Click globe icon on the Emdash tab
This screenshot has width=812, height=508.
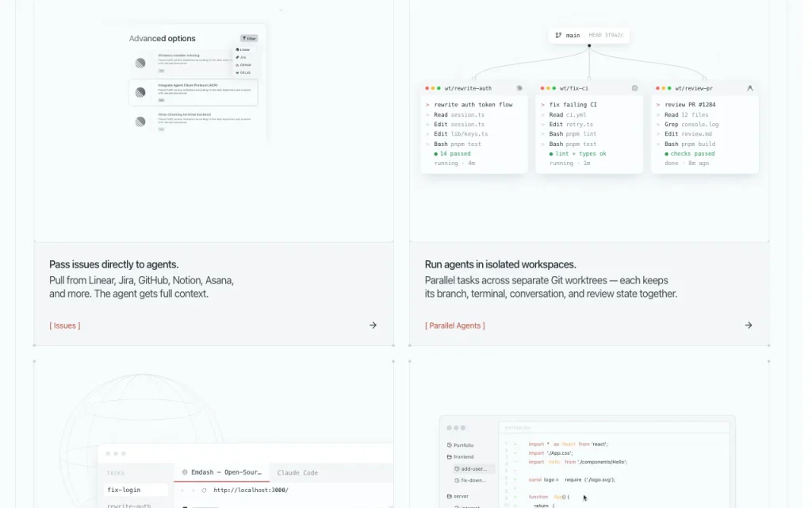click(185, 472)
